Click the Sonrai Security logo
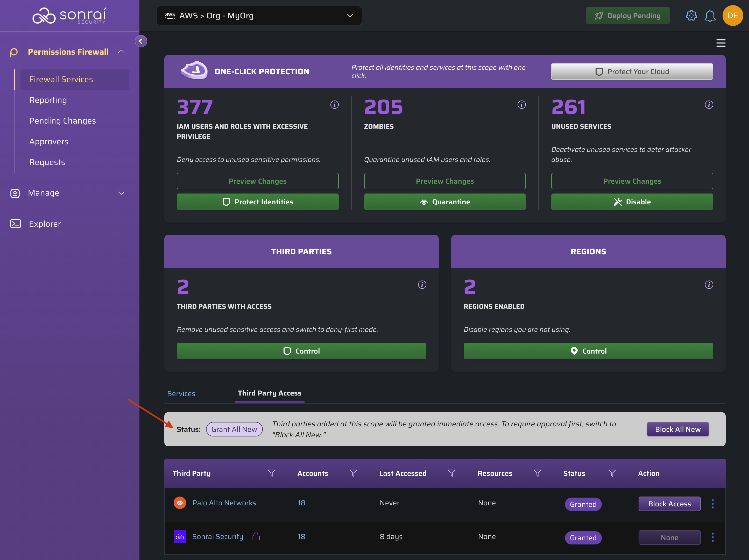This screenshot has width=749, height=560. pyautogui.click(x=69, y=16)
